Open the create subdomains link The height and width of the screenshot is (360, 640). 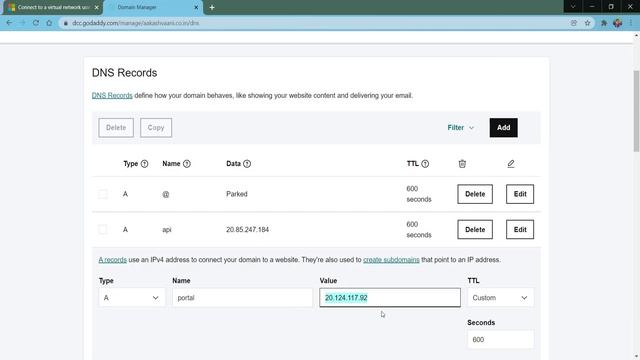click(x=391, y=260)
